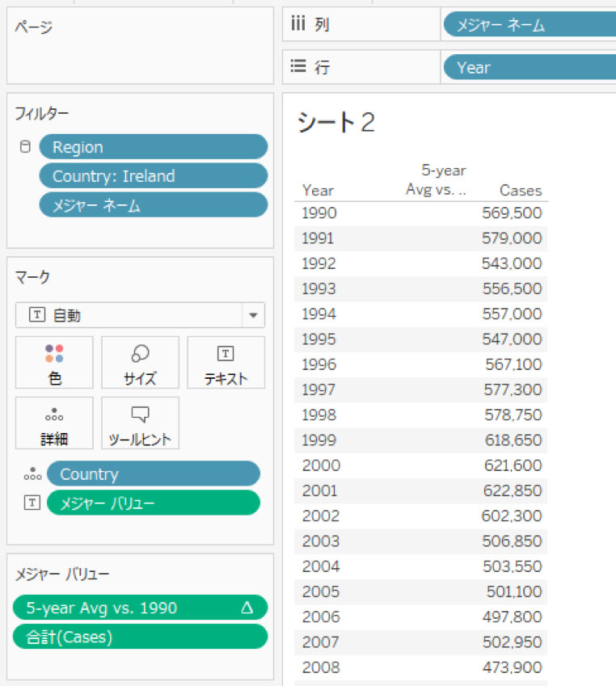
Task: Click the シート 2 sheet title
Action: (x=337, y=122)
